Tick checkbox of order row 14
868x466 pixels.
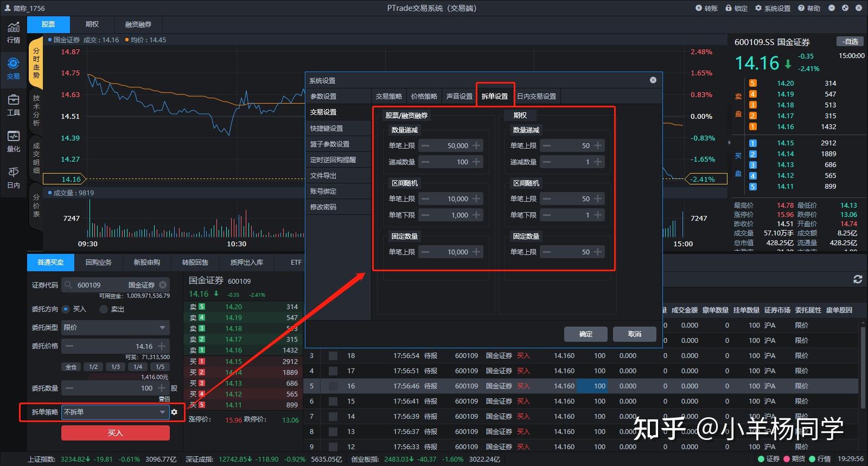pyautogui.click(x=333, y=416)
